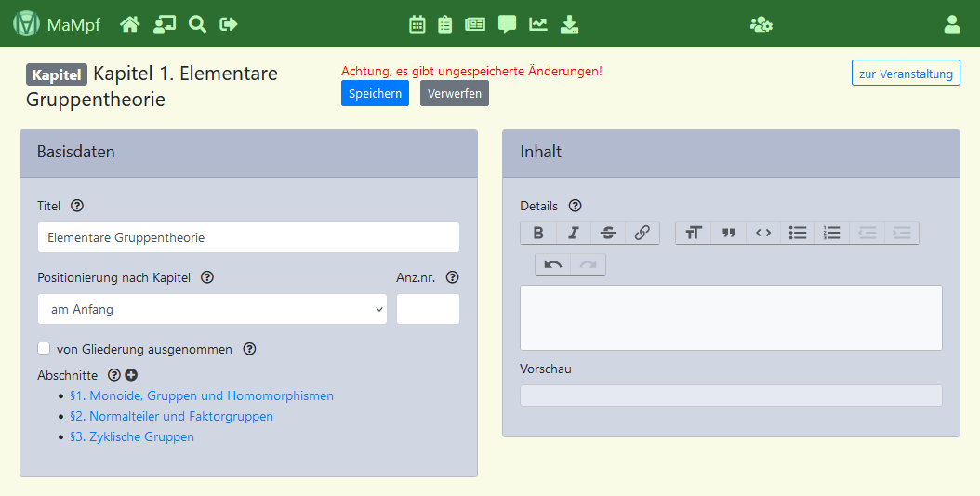Image resolution: width=980 pixels, height=496 pixels.
Task: Open the calendar icon in navbar
Action: 417,24
